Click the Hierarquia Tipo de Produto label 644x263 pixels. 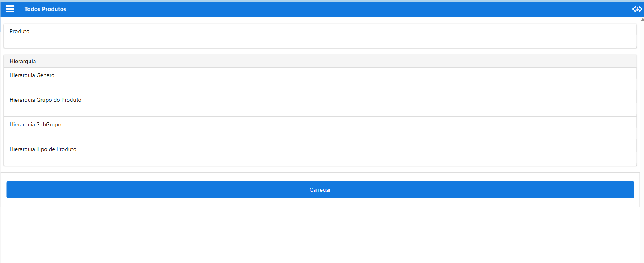43,149
